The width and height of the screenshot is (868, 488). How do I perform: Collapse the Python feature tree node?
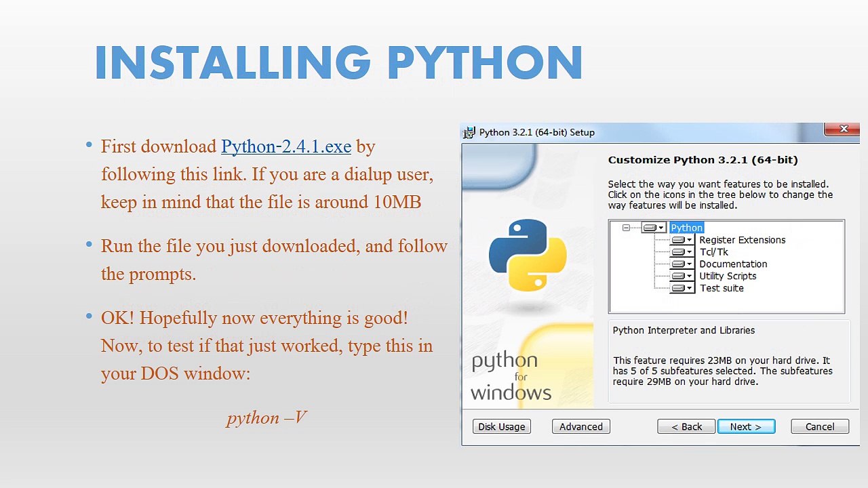click(626, 228)
